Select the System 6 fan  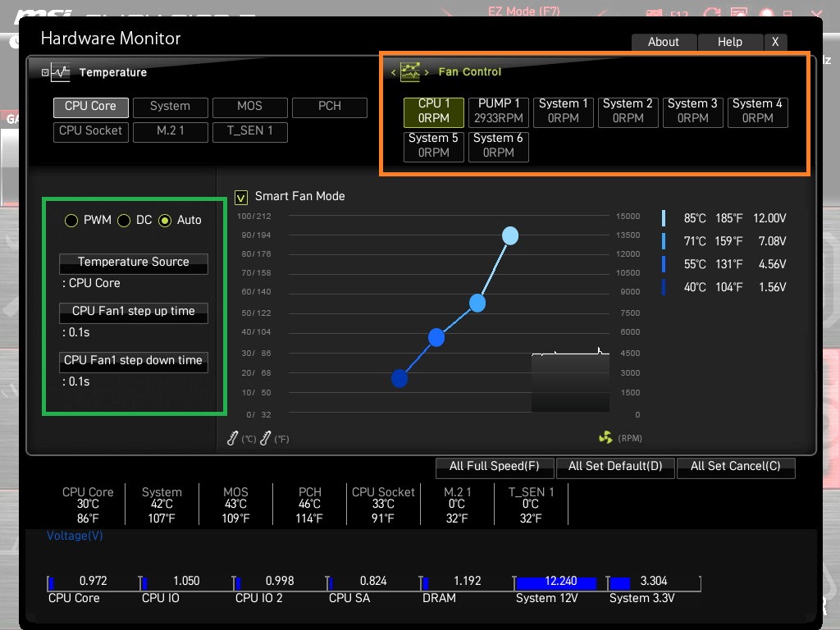[498, 146]
